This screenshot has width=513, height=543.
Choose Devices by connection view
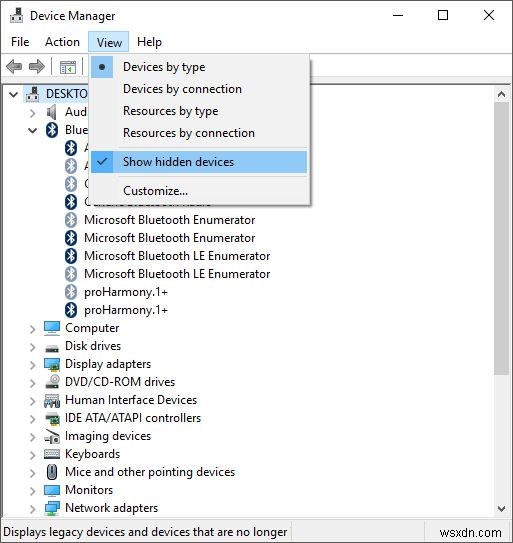[199, 89]
